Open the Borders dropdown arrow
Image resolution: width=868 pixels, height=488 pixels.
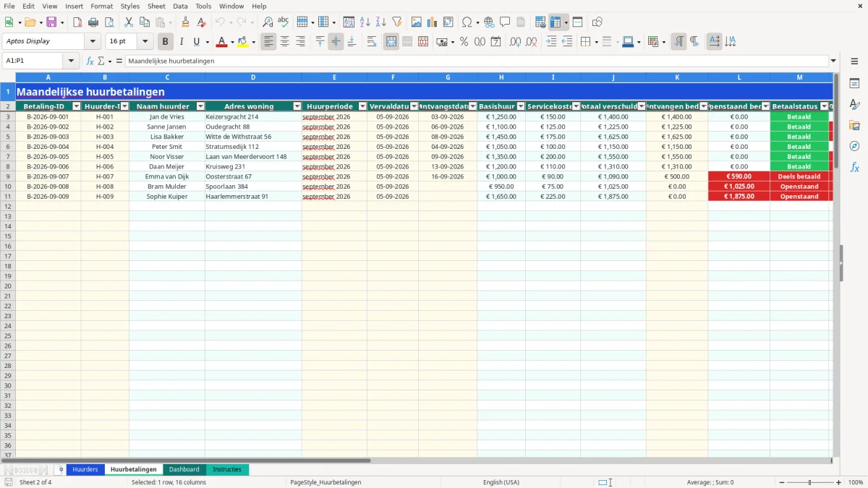[596, 42]
